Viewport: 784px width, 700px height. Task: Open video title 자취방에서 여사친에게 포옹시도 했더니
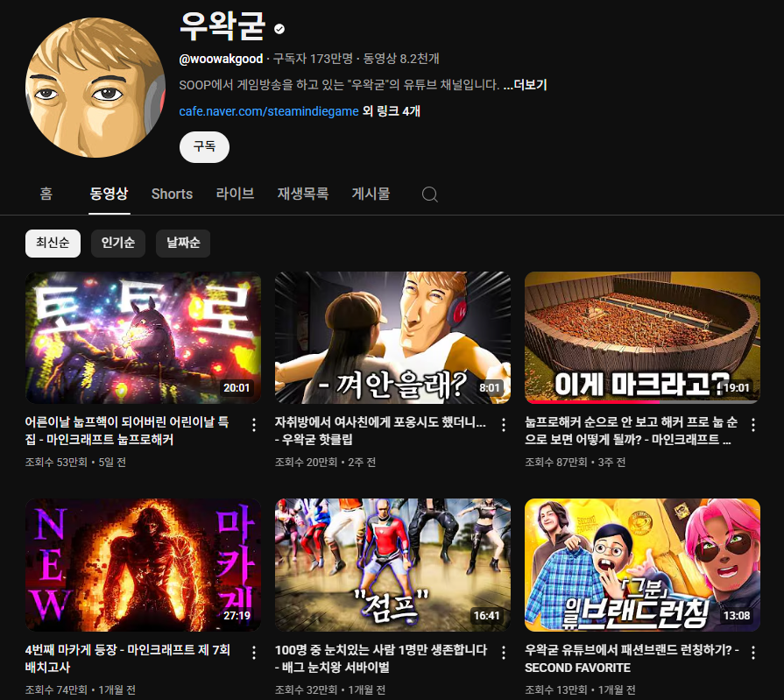click(x=380, y=430)
